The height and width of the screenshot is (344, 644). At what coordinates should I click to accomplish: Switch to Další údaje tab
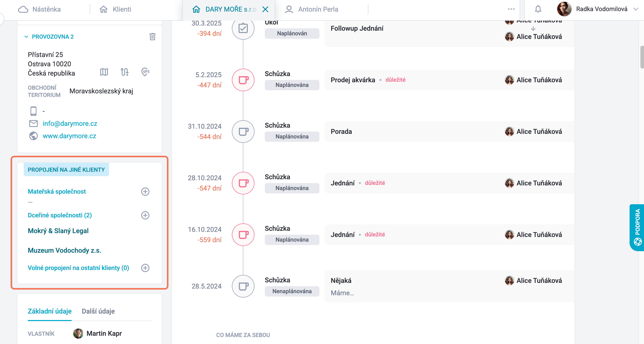click(98, 311)
